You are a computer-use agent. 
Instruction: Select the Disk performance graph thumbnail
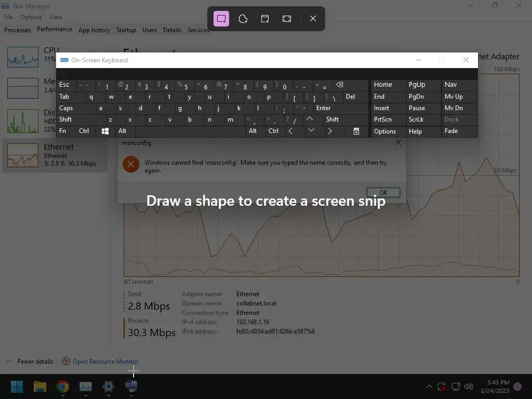point(23,121)
